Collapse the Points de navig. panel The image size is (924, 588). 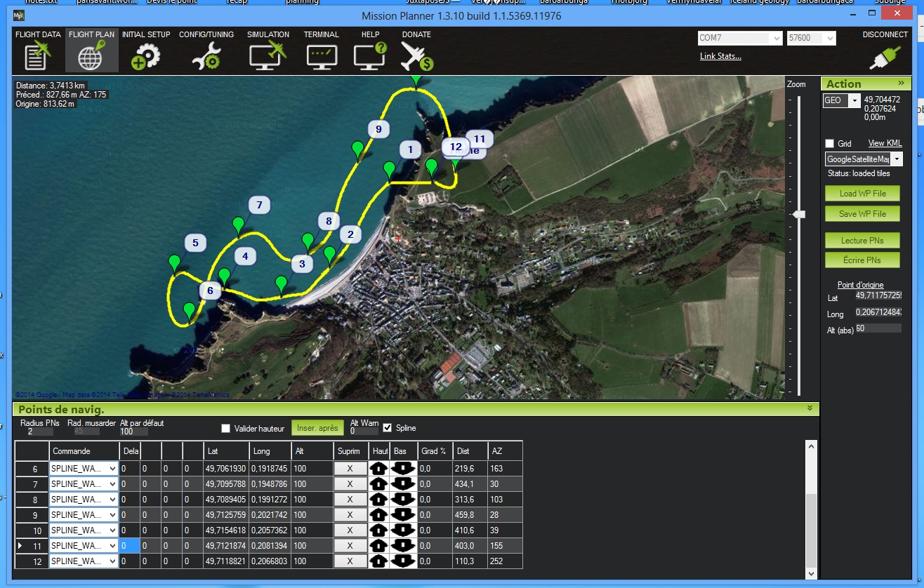point(810,408)
